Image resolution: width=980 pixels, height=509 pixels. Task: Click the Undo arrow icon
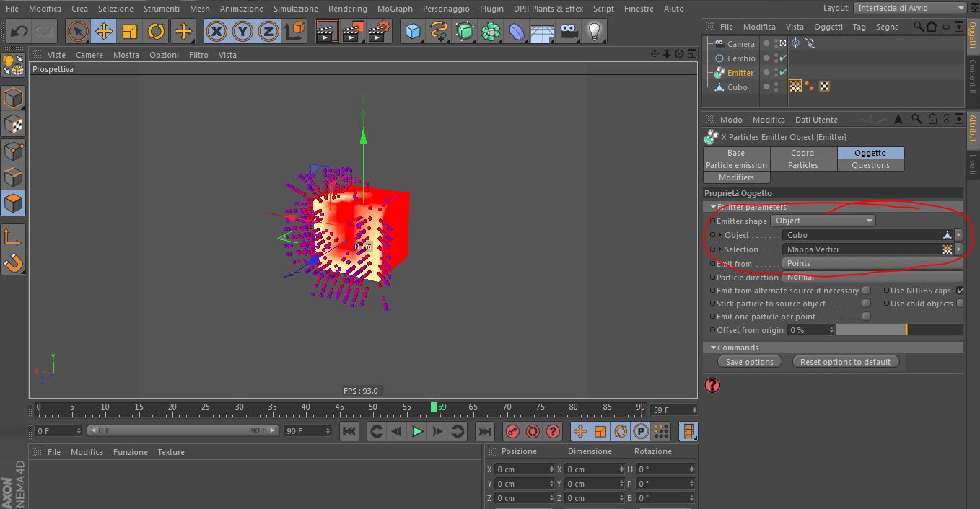coord(19,32)
